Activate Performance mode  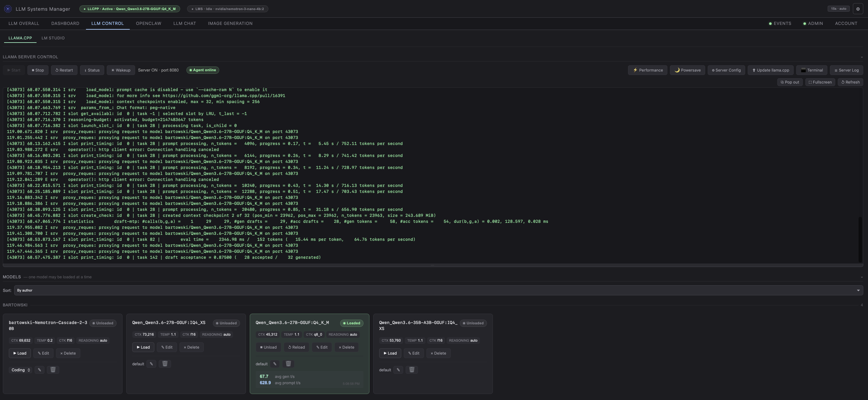pyautogui.click(x=648, y=70)
